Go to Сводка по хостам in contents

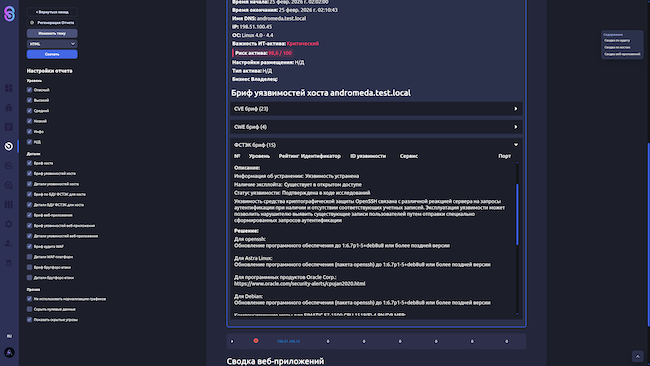pyautogui.click(x=617, y=47)
